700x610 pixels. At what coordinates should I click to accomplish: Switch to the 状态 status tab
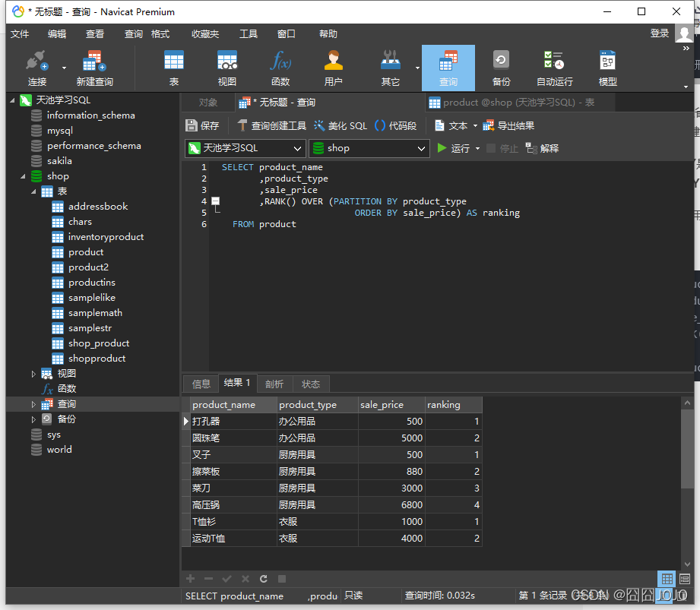[311, 384]
